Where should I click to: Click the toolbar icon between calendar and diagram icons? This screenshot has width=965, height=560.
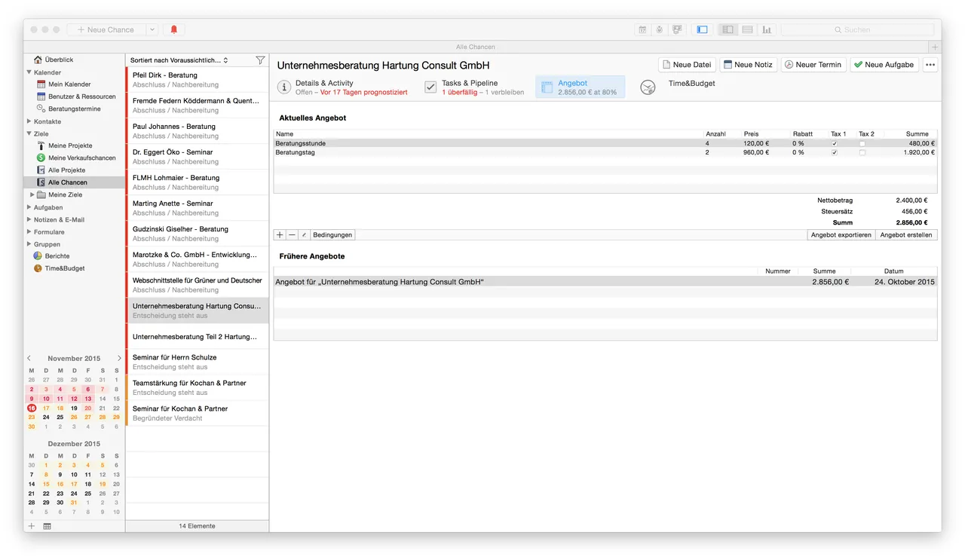pos(660,29)
